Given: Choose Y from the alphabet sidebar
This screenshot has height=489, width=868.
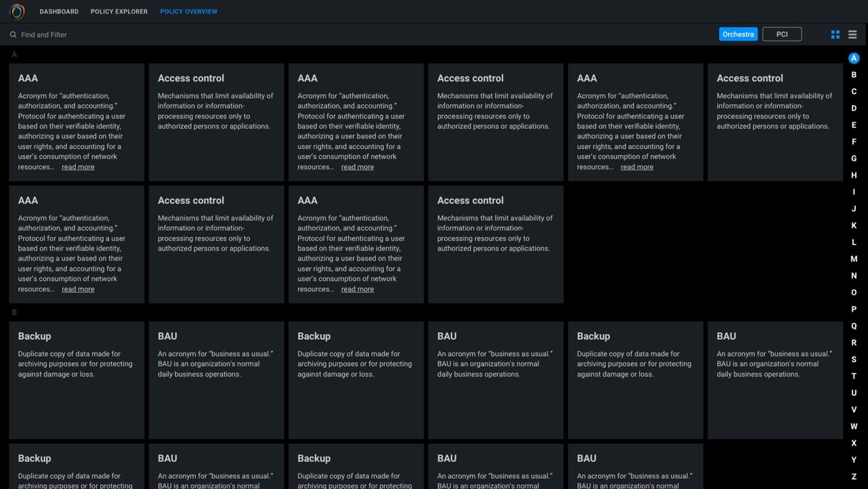Looking at the screenshot, I should (x=854, y=460).
